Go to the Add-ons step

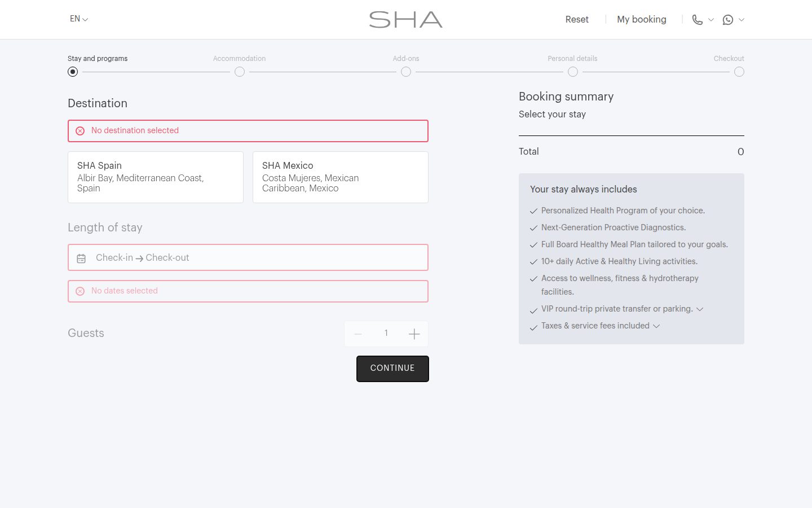406,58
